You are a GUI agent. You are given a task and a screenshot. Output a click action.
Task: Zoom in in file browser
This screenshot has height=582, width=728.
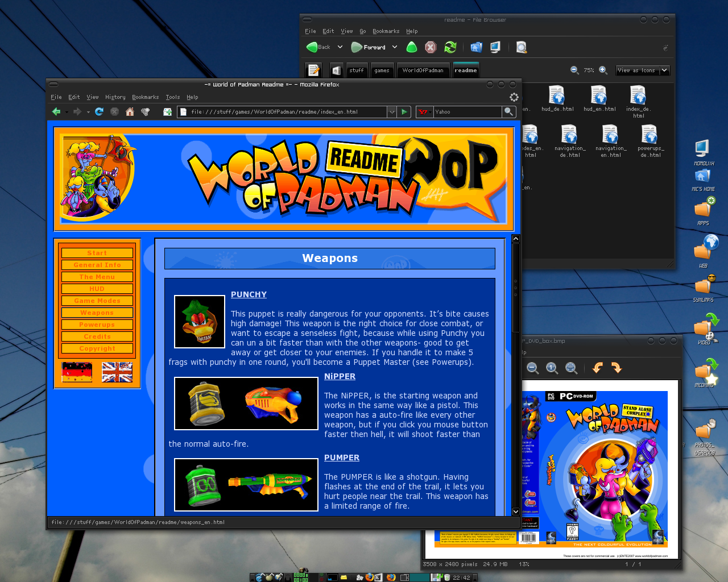coord(603,70)
